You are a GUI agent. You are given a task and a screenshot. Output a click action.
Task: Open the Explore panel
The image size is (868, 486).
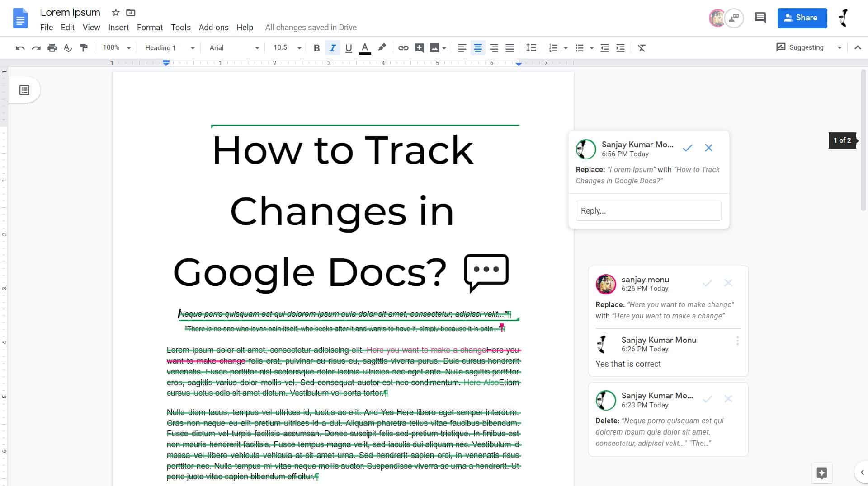coord(822,473)
